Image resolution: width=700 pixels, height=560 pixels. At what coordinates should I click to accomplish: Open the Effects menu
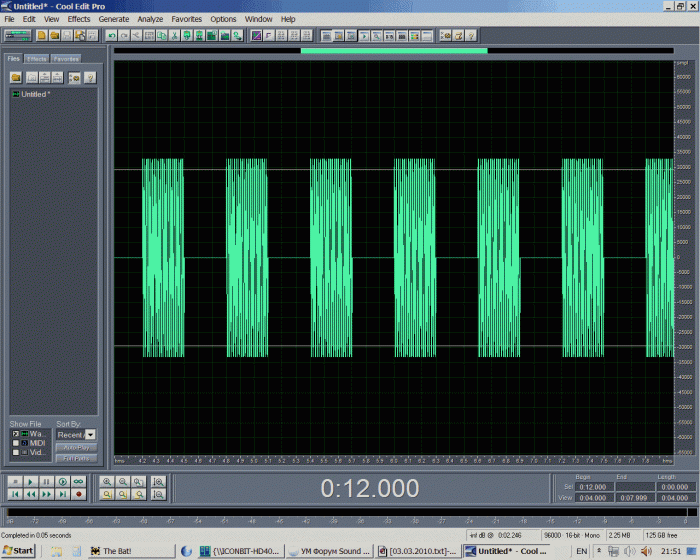pos(79,19)
